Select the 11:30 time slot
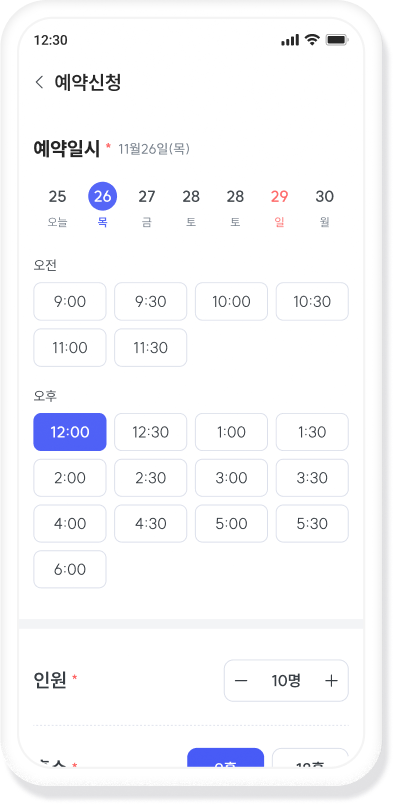Image resolution: width=394 pixels, height=805 pixels. coord(151,348)
